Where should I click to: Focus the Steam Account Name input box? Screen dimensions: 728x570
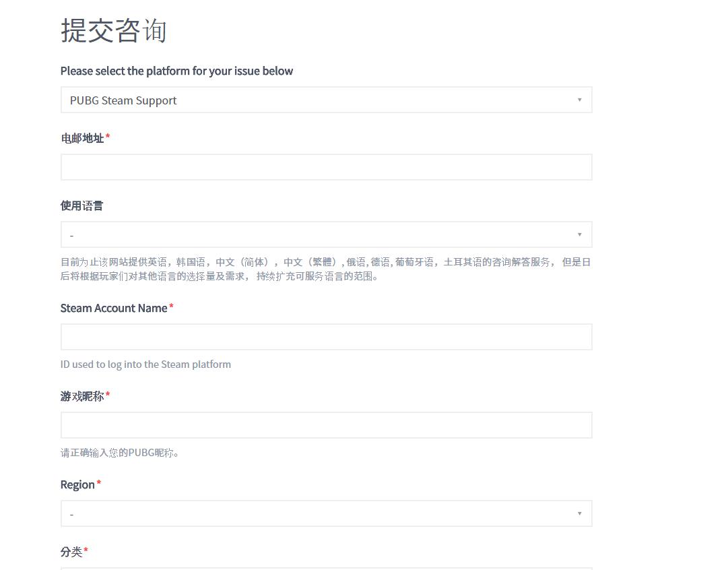point(326,336)
